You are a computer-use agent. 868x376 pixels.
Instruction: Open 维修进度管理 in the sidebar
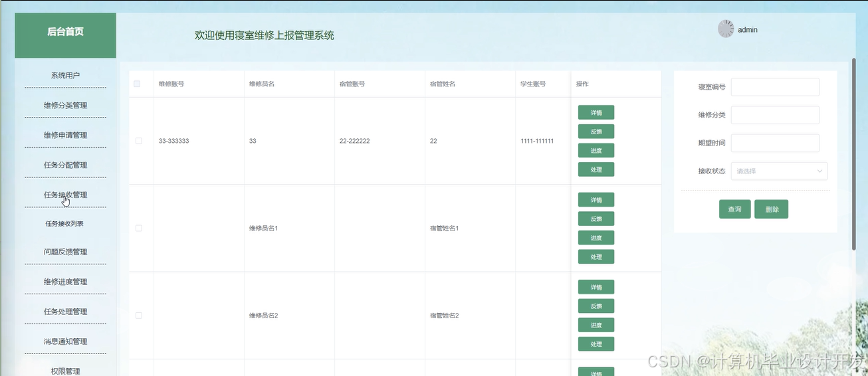(65, 282)
